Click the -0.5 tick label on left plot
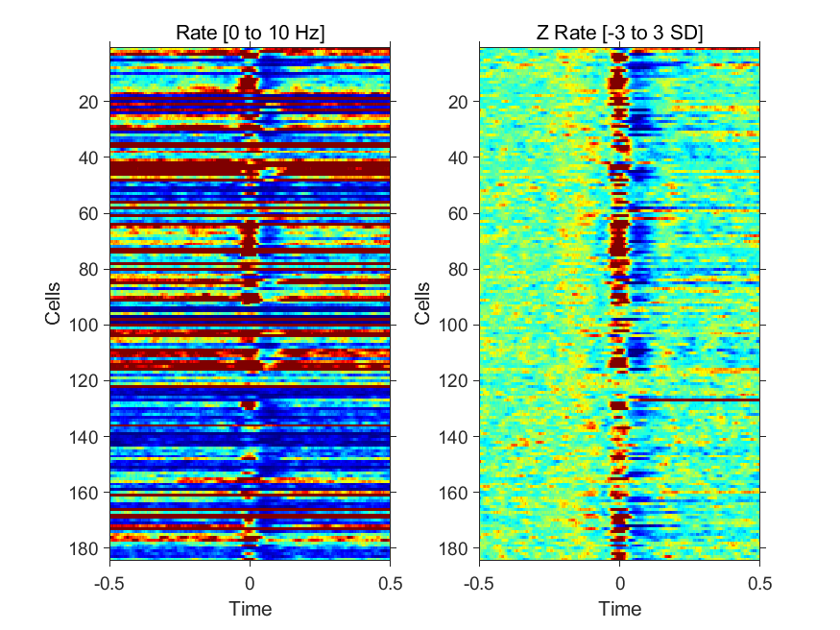This screenshot has width=840, height=630. pos(109,583)
